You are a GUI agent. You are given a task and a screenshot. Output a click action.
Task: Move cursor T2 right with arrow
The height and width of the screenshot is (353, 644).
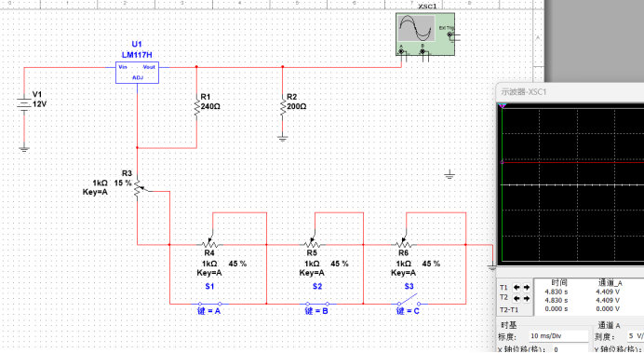tap(526, 298)
